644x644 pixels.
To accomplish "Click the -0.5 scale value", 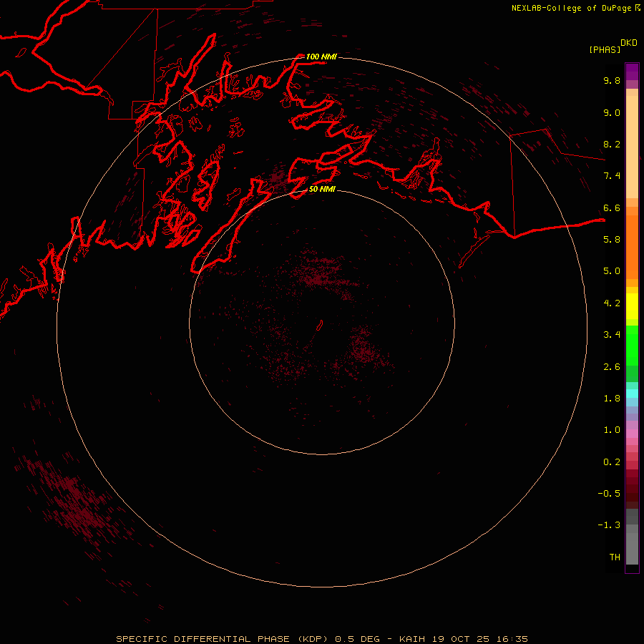I will 609,494.
